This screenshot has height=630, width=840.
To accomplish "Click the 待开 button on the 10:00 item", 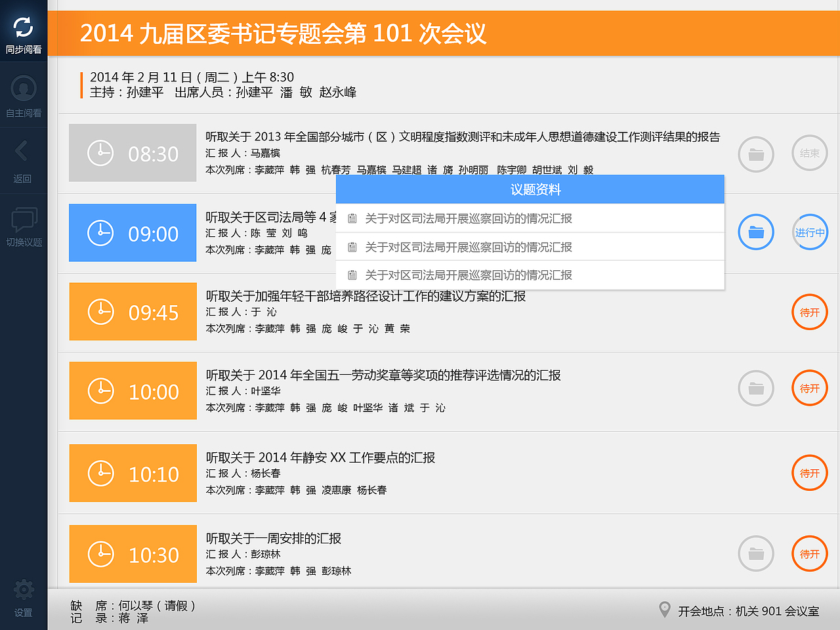I will tap(810, 388).
